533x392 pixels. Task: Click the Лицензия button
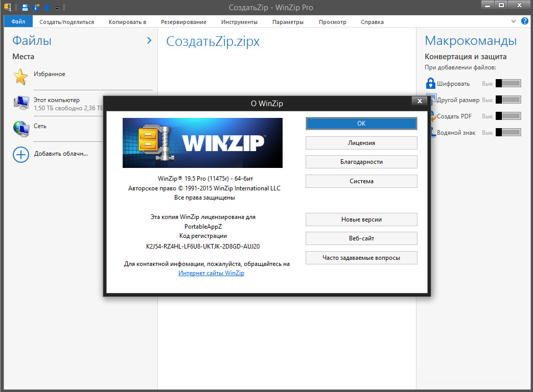click(361, 143)
